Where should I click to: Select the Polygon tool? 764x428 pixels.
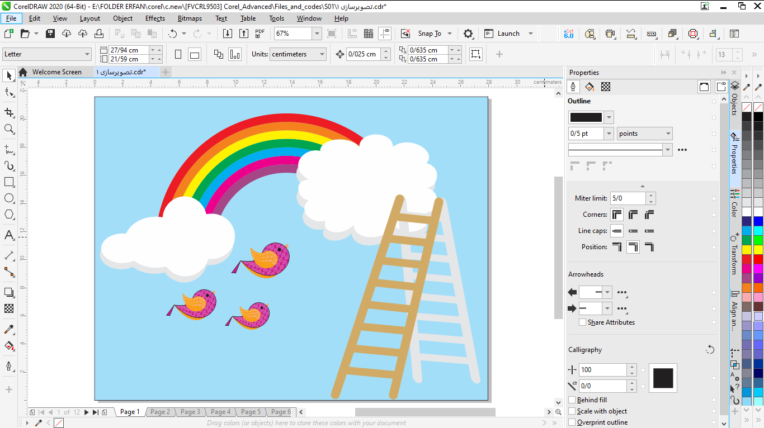pyautogui.click(x=9, y=214)
